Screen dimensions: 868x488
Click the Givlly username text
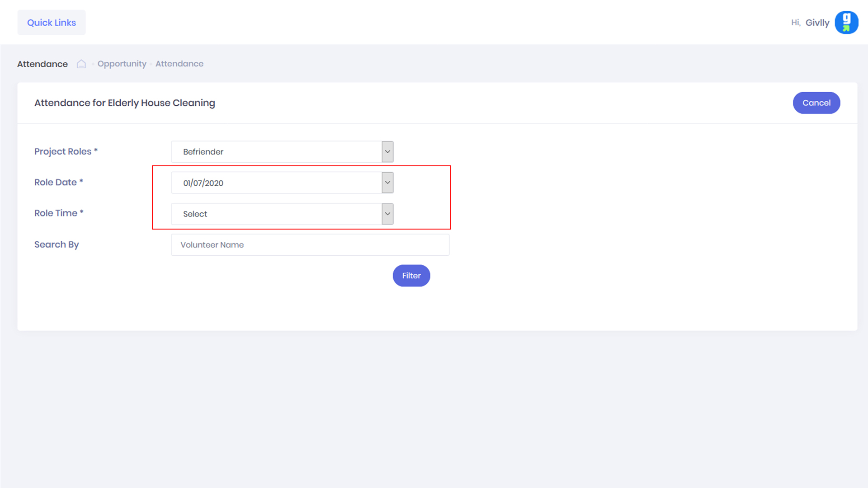pos(817,23)
